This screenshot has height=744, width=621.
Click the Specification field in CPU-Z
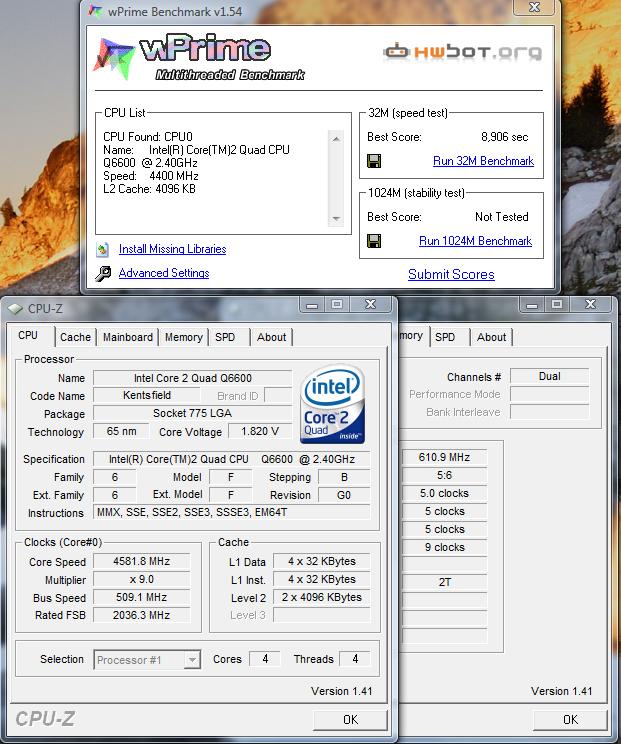(232, 459)
